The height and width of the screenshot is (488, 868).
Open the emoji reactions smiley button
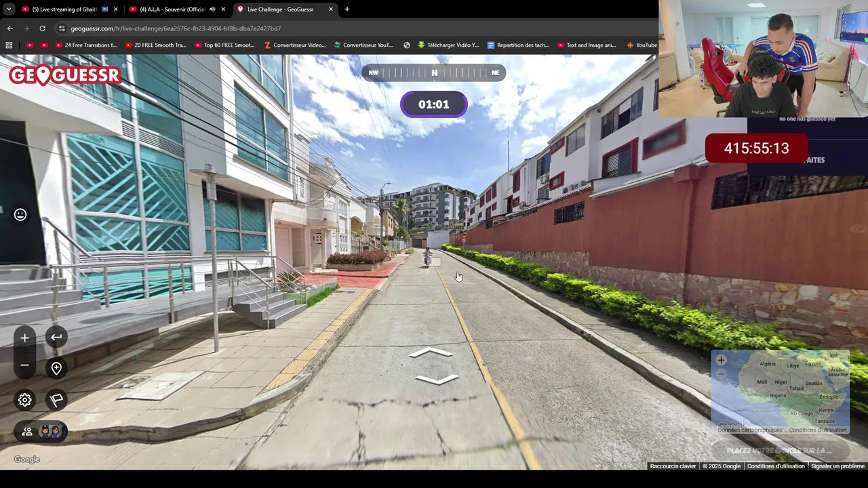click(x=20, y=215)
